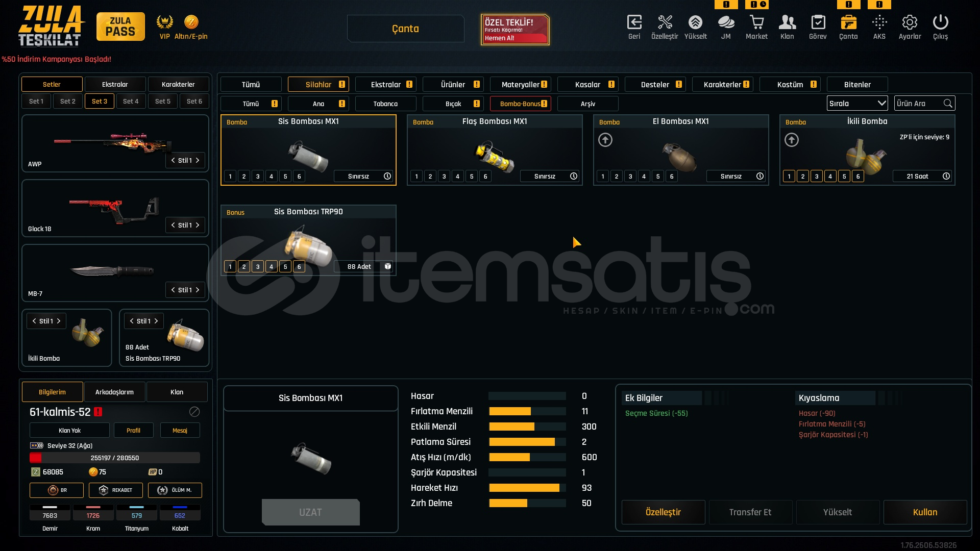Viewport: 980px width, 551px height.
Task: Toggle set slot 1 on Flaş Bombası MX1
Action: 416,177
